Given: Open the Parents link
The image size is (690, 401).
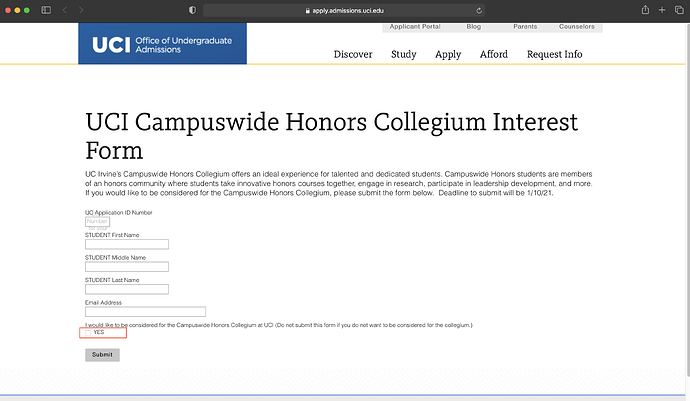Looking at the screenshot, I should point(525,26).
